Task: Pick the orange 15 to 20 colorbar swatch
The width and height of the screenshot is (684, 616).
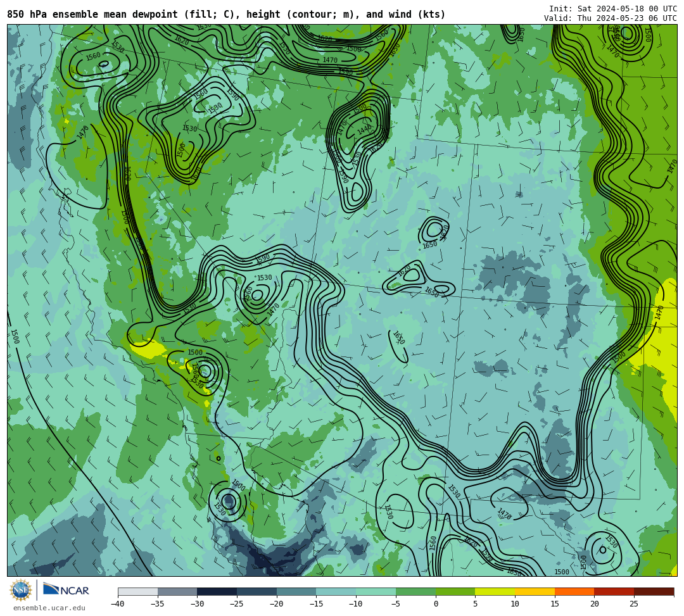Action: [x=574, y=591]
